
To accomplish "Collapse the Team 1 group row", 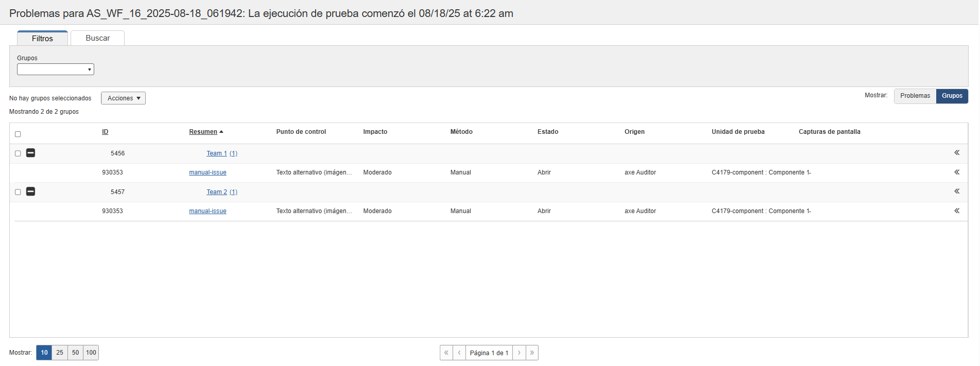I will 30,153.
